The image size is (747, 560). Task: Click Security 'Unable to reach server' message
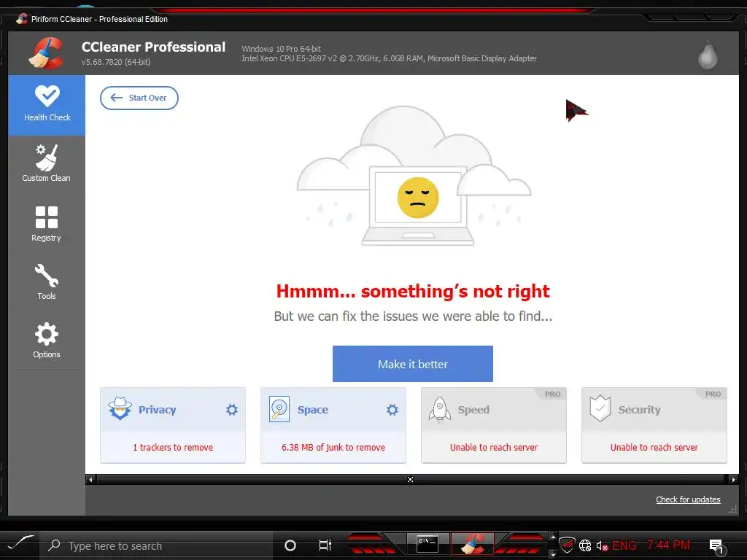(x=654, y=447)
